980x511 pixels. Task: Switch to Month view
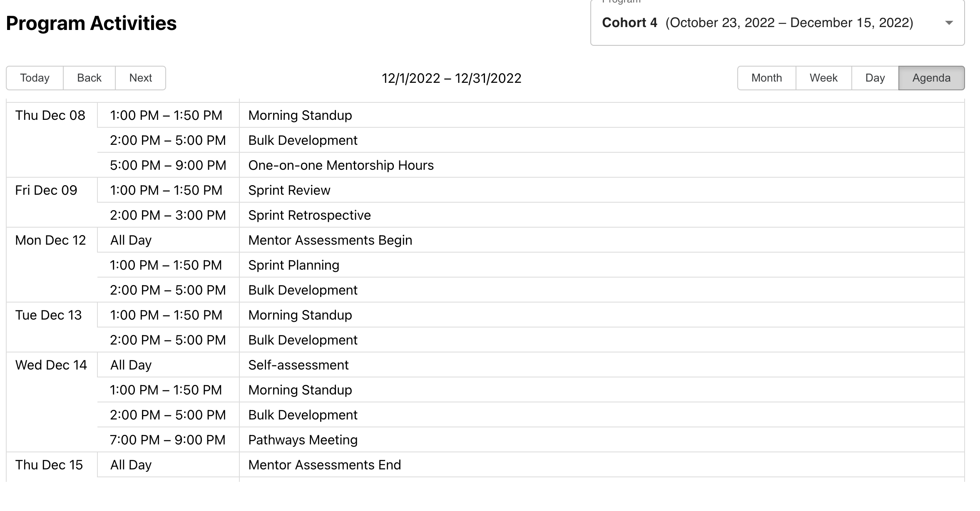pos(766,78)
